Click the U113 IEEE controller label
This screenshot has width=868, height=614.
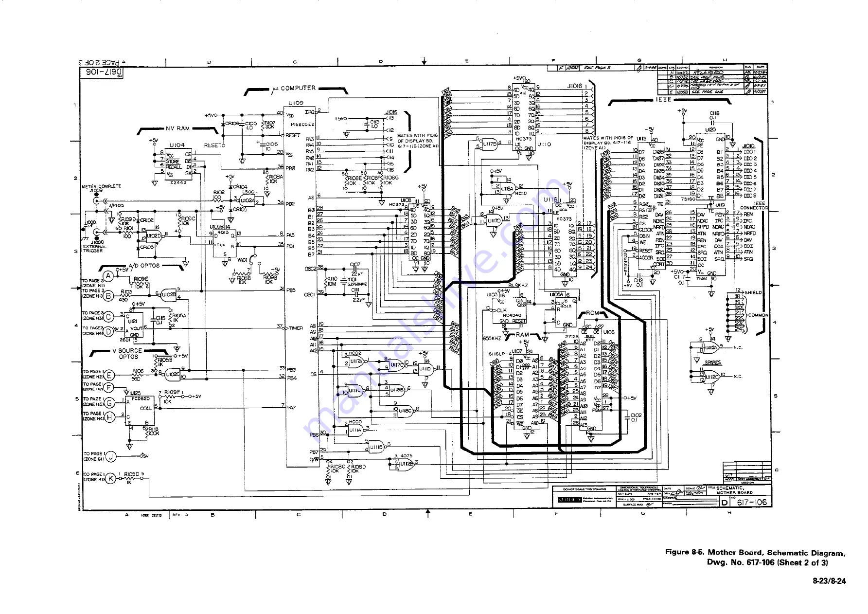[x=642, y=139]
